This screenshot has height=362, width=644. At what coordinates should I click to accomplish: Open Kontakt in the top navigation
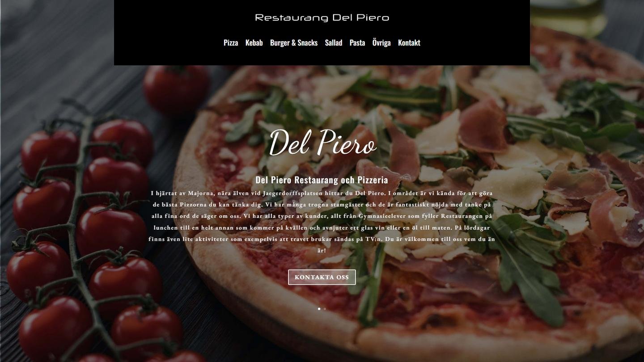pyautogui.click(x=409, y=43)
